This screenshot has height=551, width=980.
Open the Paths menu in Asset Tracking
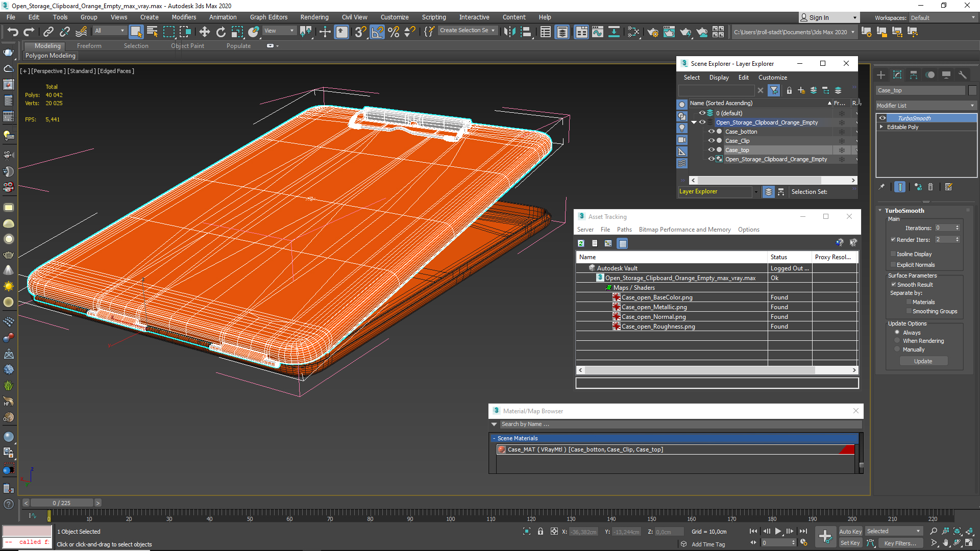point(624,230)
